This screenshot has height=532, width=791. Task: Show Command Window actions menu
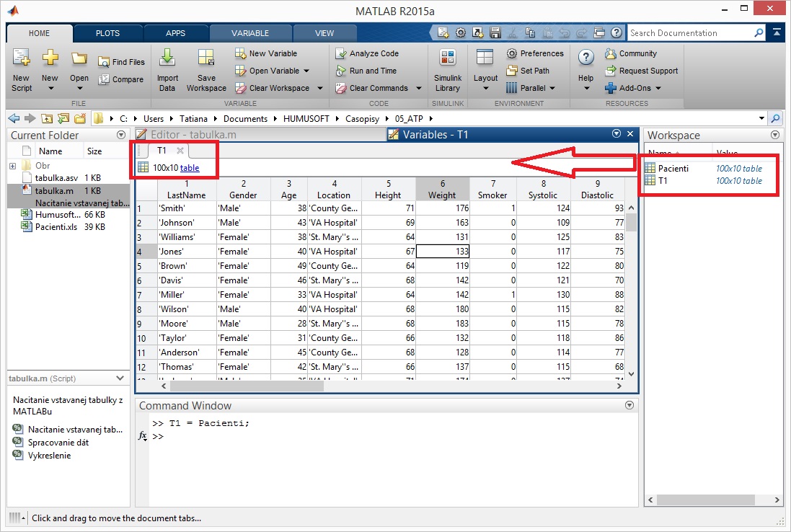(x=629, y=405)
